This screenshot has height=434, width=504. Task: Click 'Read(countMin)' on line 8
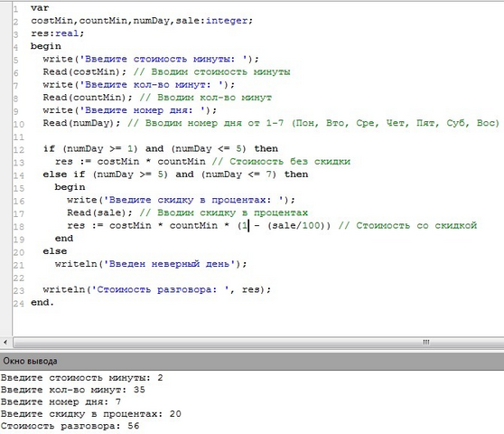[x=88, y=98]
